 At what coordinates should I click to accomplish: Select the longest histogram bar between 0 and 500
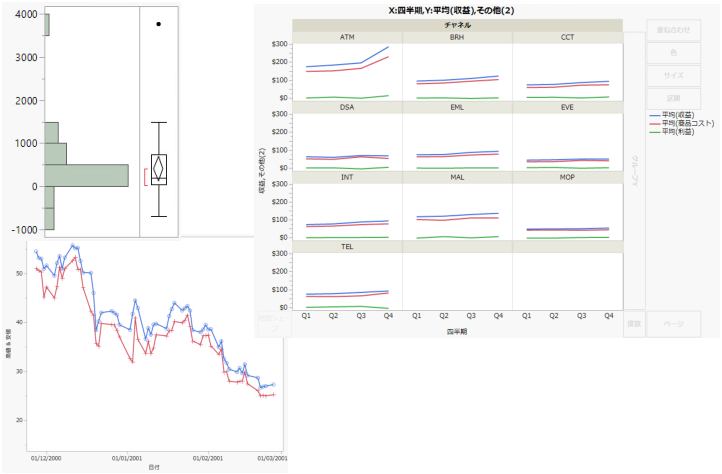[87, 176]
